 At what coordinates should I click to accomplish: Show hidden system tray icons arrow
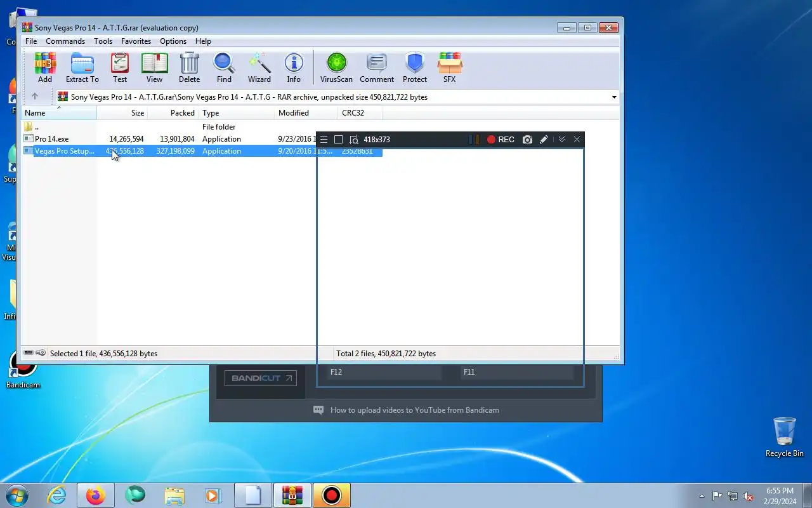tap(702, 496)
